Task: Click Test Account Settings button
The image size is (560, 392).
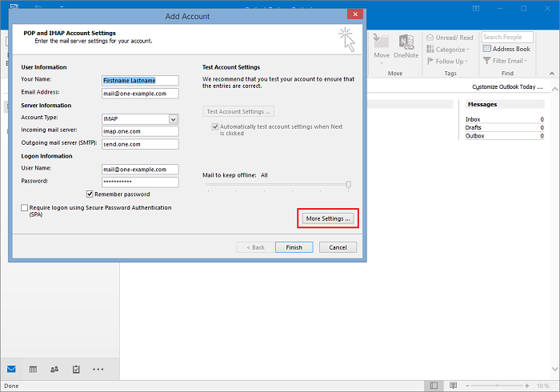Action: [x=238, y=111]
